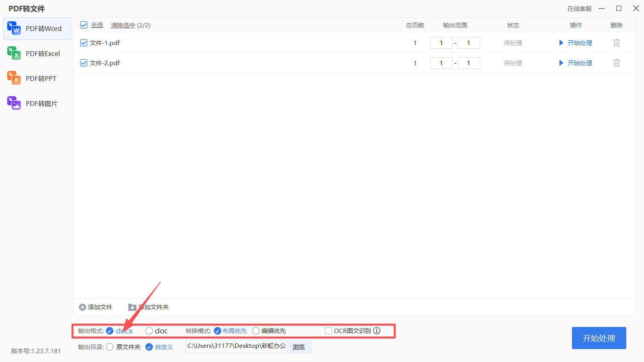This screenshot has width=644, height=362.
Task: Select 自定义 output directory option
Action: click(x=149, y=347)
